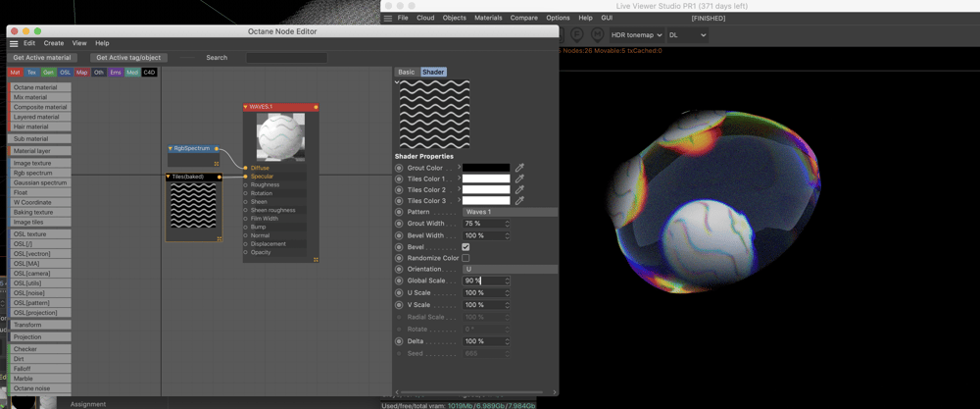980x409 pixels.
Task: Click the Tiles(baked) node resize corner icon
Action: click(x=220, y=238)
